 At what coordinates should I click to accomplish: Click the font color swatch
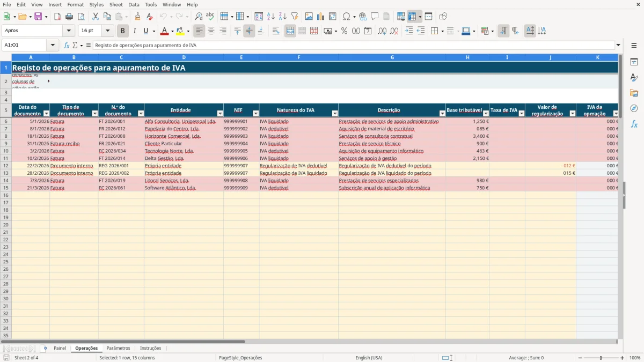(165, 31)
